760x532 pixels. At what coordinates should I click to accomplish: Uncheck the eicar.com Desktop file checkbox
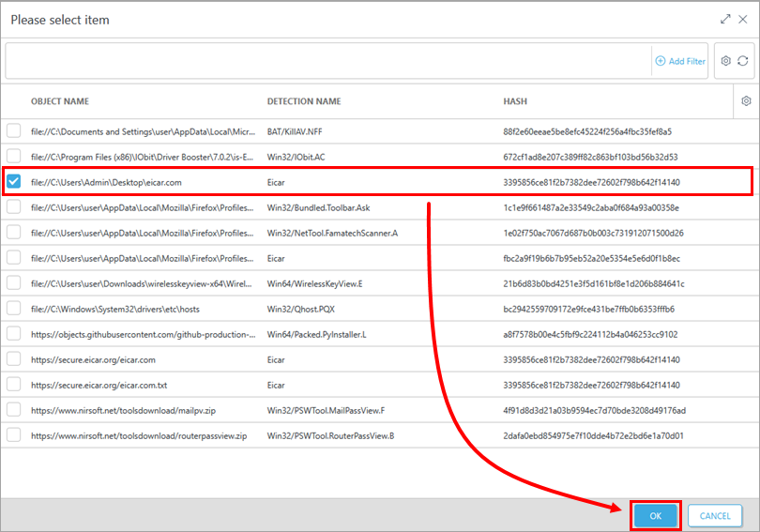(14, 182)
